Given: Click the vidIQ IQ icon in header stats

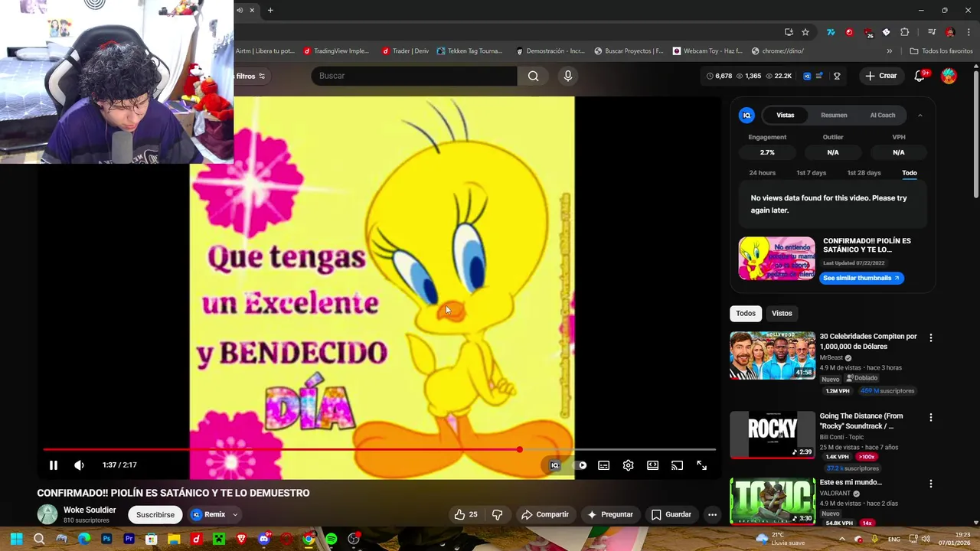Looking at the screenshot, I should [807, 76].
